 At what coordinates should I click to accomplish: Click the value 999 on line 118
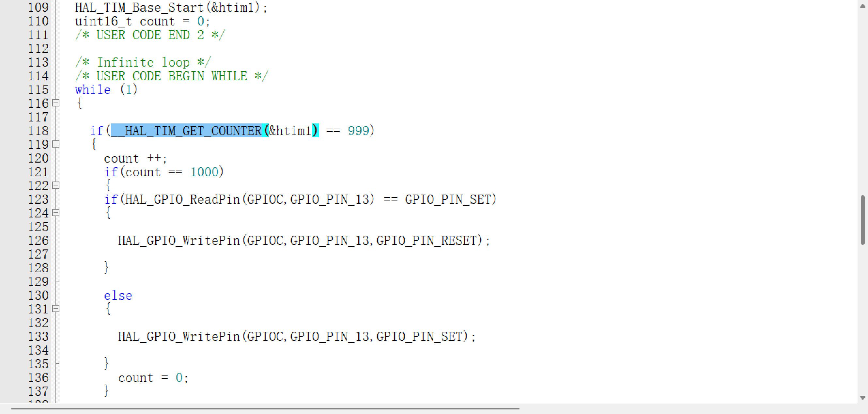pyautogui.click(x=359, y=131)
